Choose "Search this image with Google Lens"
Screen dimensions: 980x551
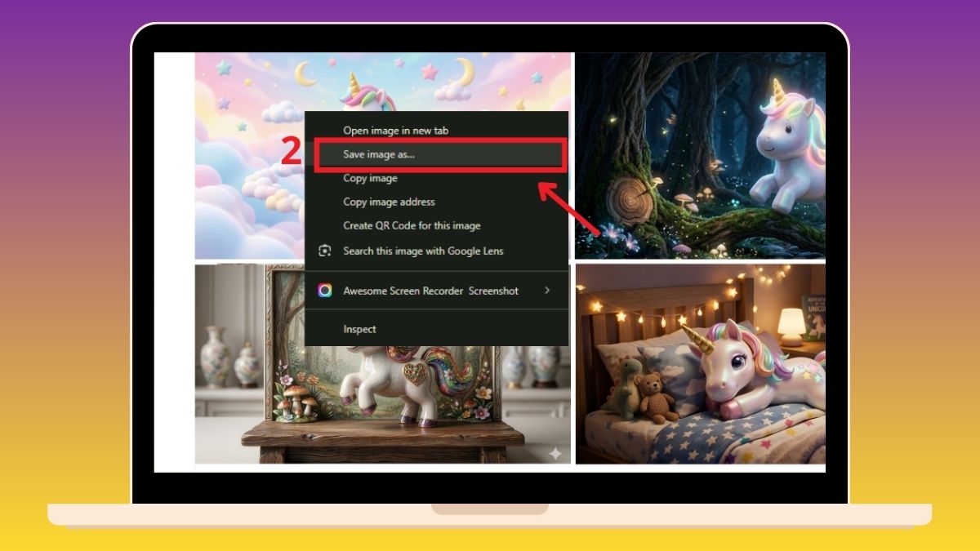424,251
